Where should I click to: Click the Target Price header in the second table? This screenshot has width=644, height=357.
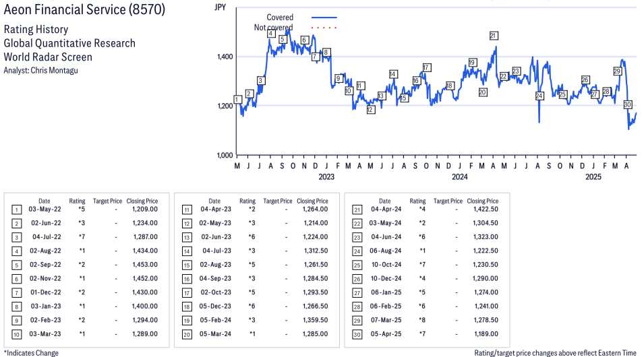click(x=278, y=201)
